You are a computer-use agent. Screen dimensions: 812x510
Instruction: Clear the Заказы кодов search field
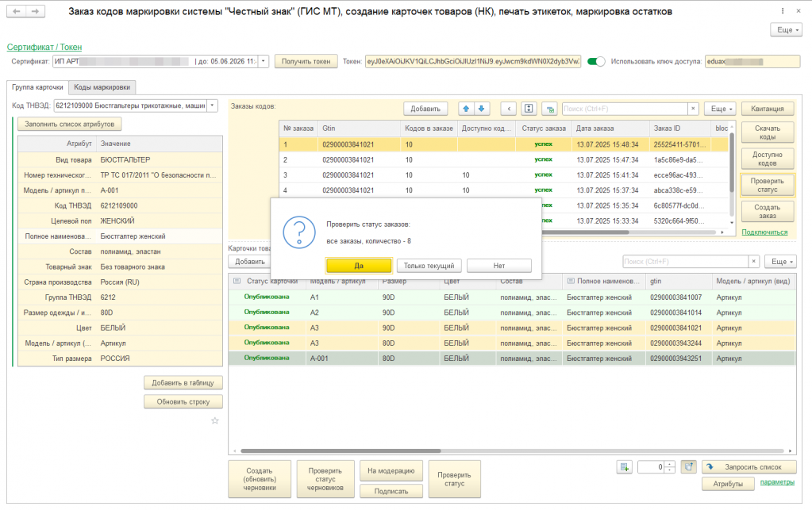693,109
